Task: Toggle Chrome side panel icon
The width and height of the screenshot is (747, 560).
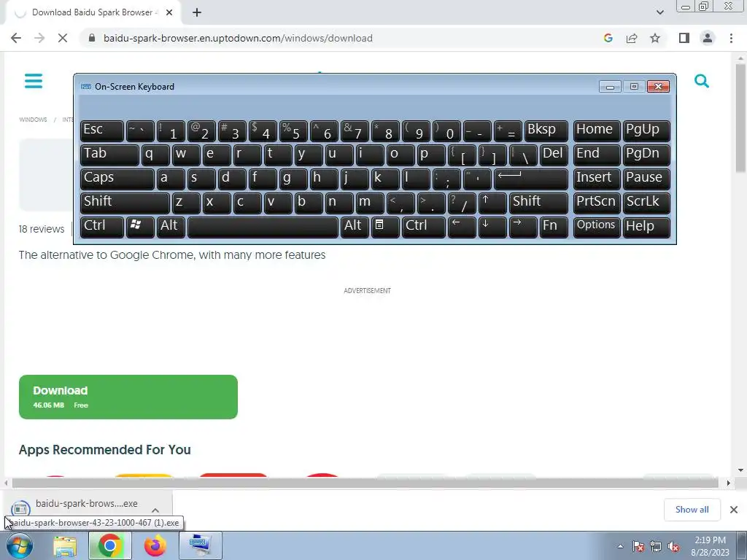Action: 684,38
